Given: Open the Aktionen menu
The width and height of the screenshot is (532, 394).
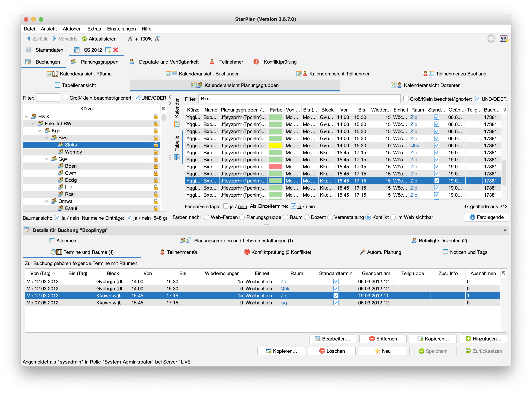Looking at the screenshot, I should [x=72, y=29].
